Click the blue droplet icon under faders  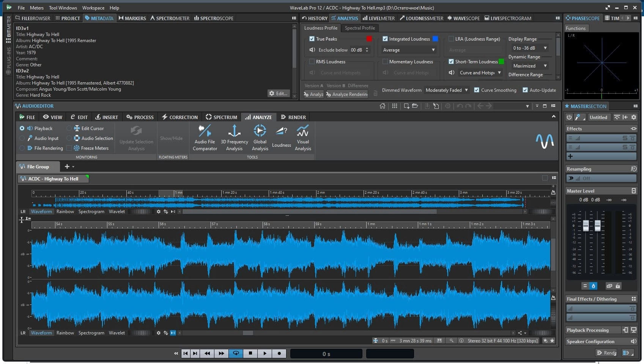(x=594, y=286)
